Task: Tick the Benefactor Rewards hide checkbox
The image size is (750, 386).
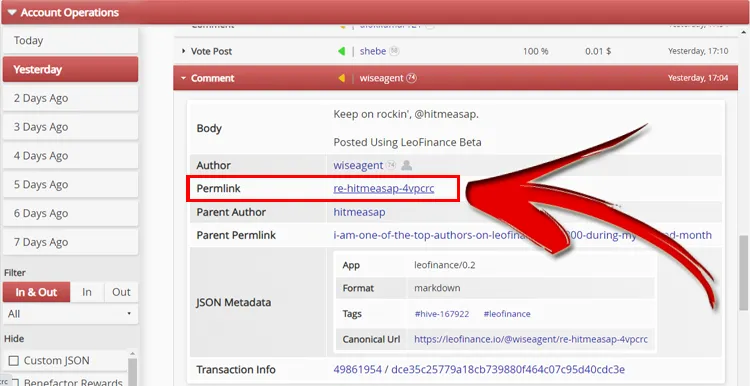Action: 14,383
